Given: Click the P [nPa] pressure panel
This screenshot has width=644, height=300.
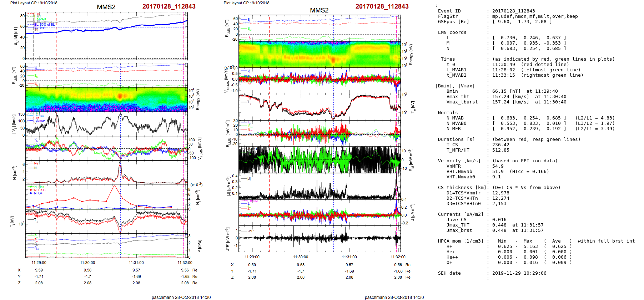Looking at the screenshot, I should pos(106,245).
